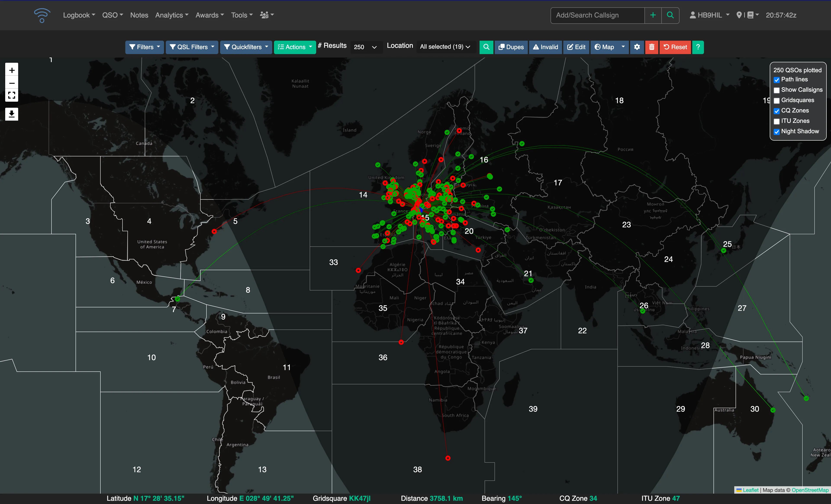
Task: Click the fullscreen map control icon
Action: (12, 95)
